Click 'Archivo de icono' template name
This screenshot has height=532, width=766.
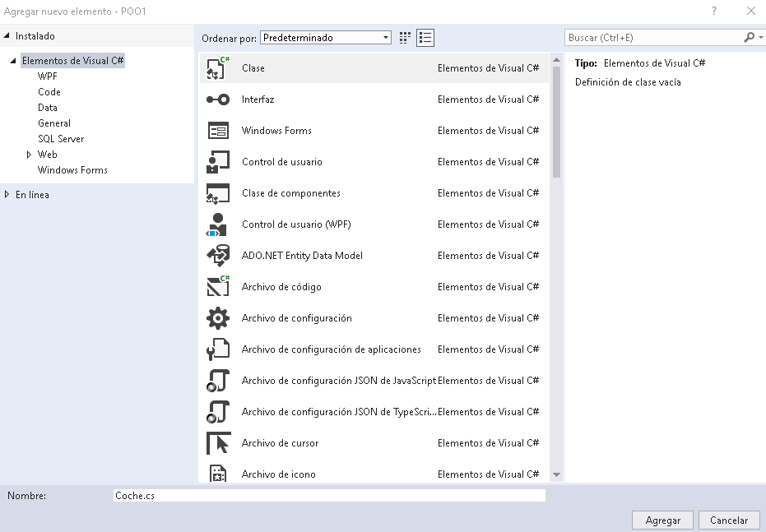278,474
